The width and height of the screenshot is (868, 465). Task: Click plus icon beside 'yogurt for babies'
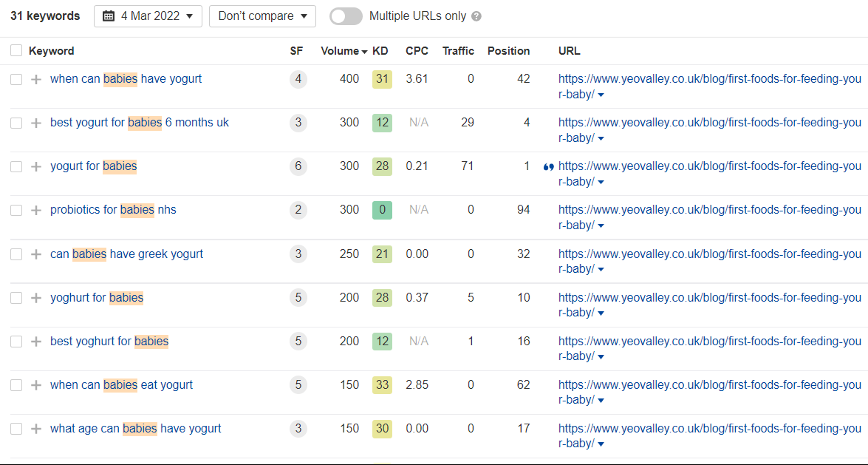(36, 166)
